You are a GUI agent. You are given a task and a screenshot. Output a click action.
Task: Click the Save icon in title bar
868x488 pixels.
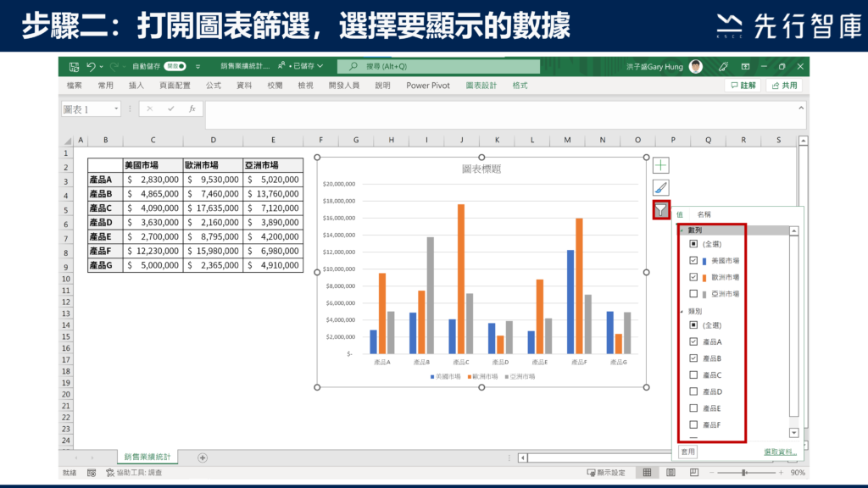[x=75, y=66]
